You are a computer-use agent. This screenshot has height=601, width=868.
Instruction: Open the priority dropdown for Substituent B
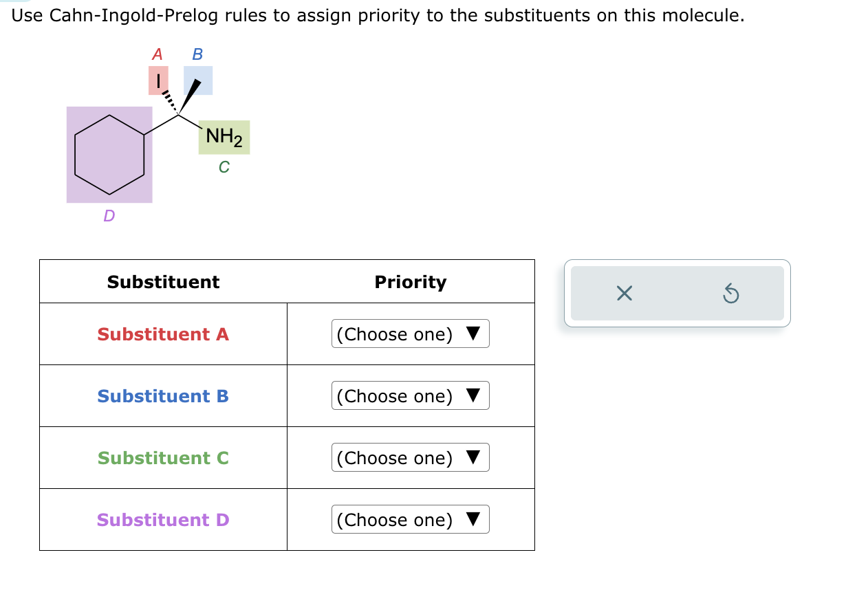click(410, 395)
